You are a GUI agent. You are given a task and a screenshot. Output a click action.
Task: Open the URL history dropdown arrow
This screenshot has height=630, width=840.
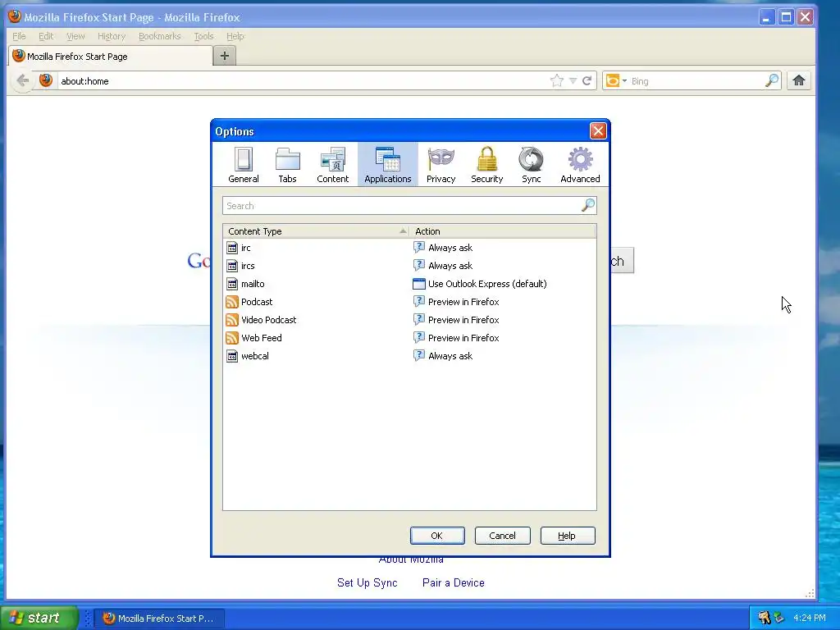[x=573, y=81]
